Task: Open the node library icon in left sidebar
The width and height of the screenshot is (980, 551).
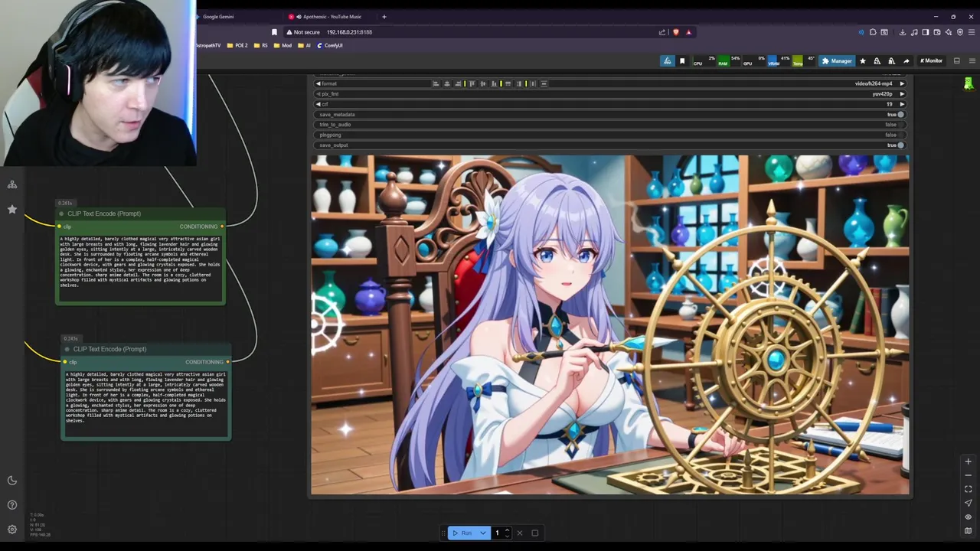Action: (x=12, y=184)
